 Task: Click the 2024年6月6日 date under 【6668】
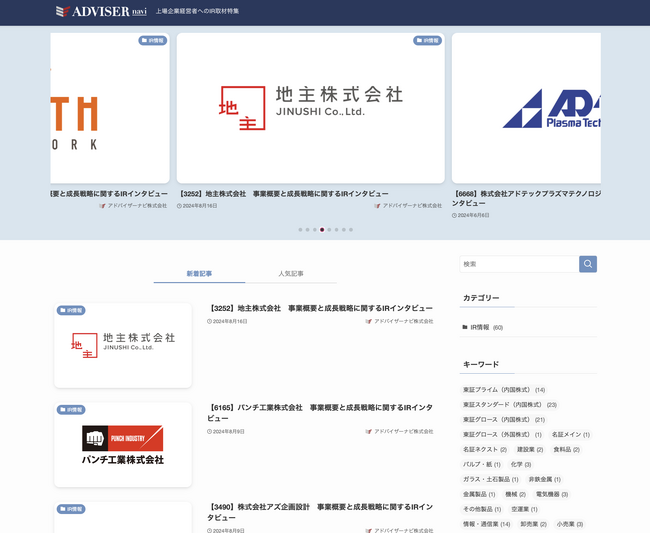[471, 216]
